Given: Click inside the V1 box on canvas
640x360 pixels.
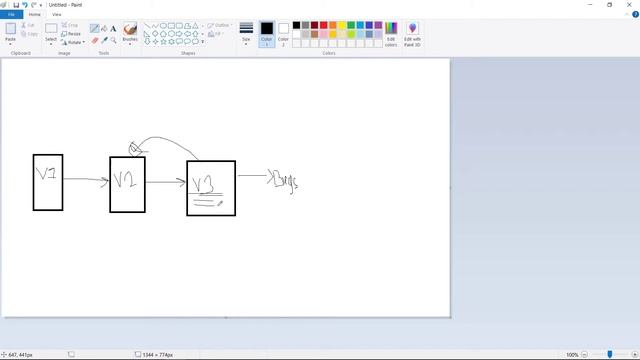Looking at the screenshot, I should point(48,182).
